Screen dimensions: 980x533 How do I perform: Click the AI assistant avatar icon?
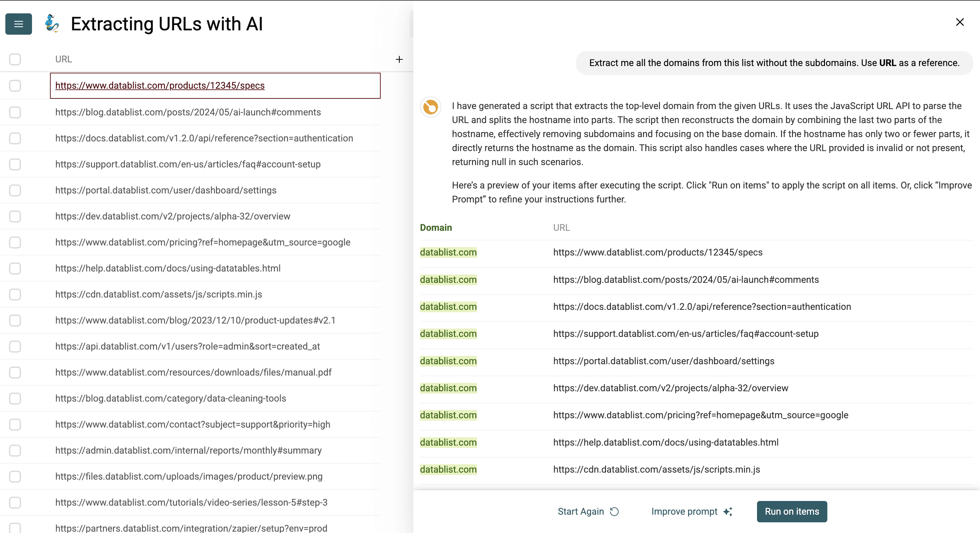430,107
